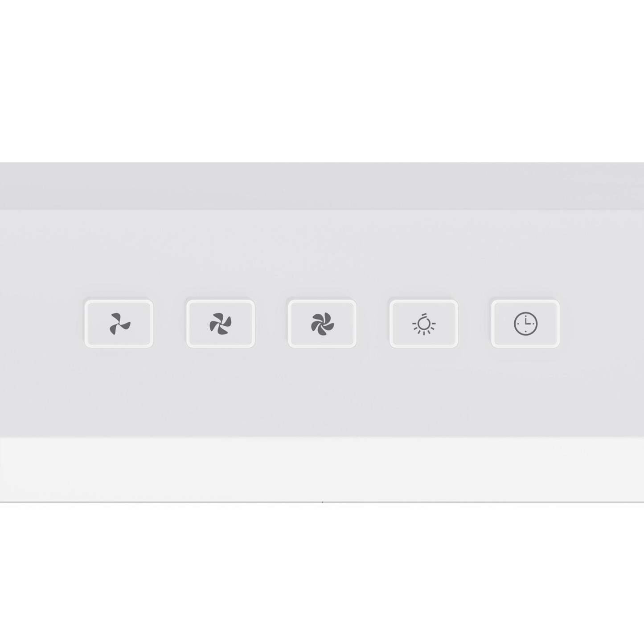Select the medium fan speed button
Viewport: 644px width, 644px height.
(221, 324)
